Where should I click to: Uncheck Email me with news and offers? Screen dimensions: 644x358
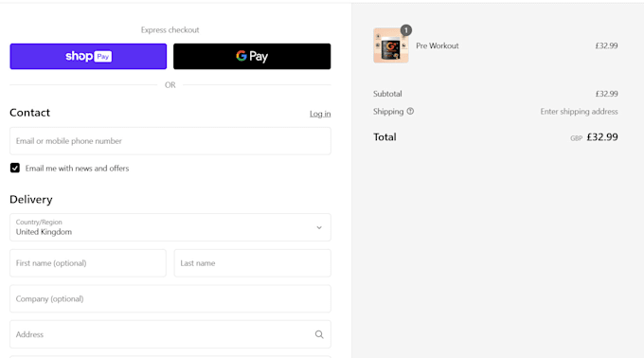tap(15, 168)
